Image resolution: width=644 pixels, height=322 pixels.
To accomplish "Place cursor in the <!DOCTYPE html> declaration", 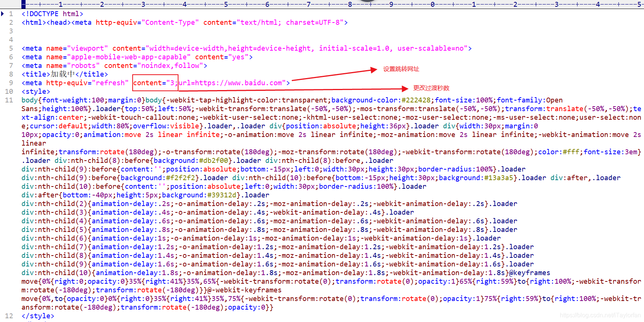I will click(x=52, y=14).
